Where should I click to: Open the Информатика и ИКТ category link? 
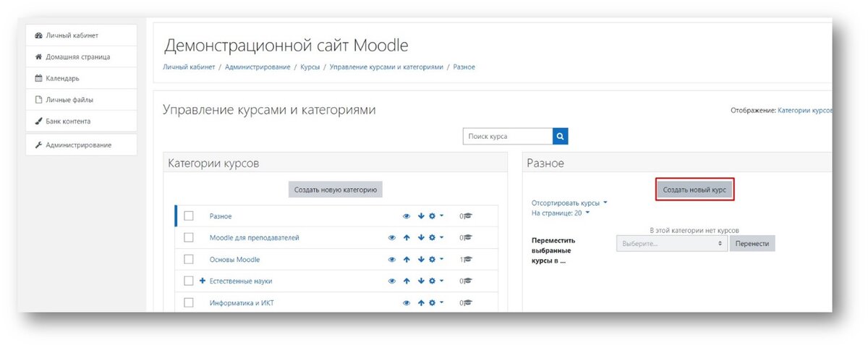coord(240,303)
